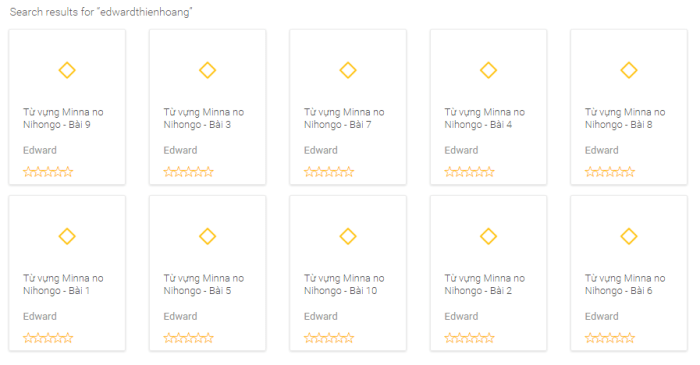This screenshot has width=700, height=365.
Task: Click diamond icon on Bài 6 card
Action: 629,236
